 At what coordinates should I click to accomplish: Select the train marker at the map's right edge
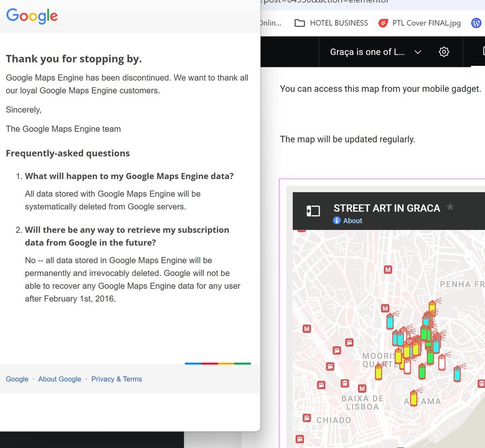tap(481, 384)
